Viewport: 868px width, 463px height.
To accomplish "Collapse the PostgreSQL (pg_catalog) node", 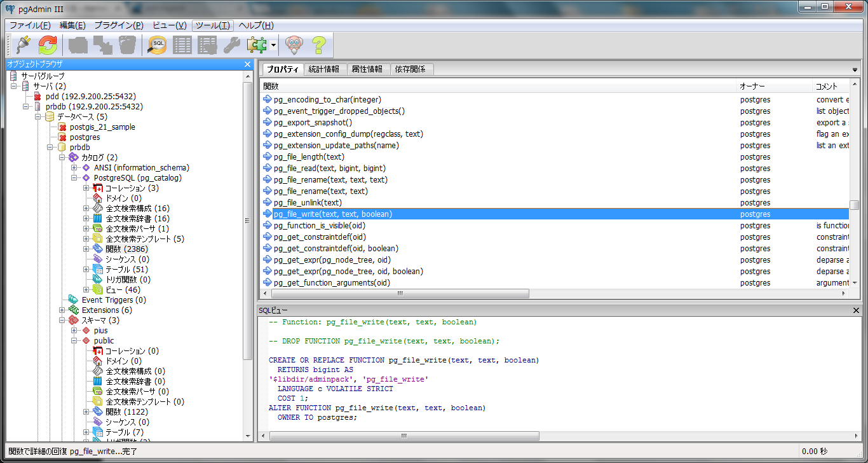I will pyautogui.click(x=75, y=178).
